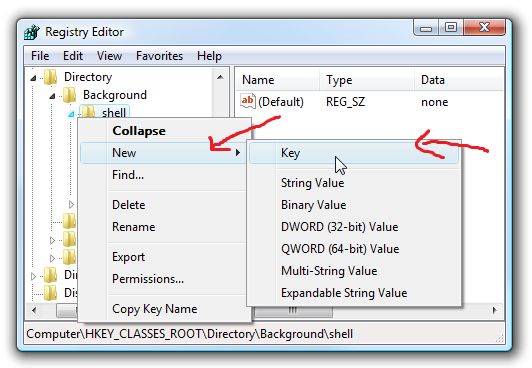Viewport: 532px width, 368px height.
Task: Click the tree pane scroll up arrow
Action: pyautogui.click(x=220, y=77)
